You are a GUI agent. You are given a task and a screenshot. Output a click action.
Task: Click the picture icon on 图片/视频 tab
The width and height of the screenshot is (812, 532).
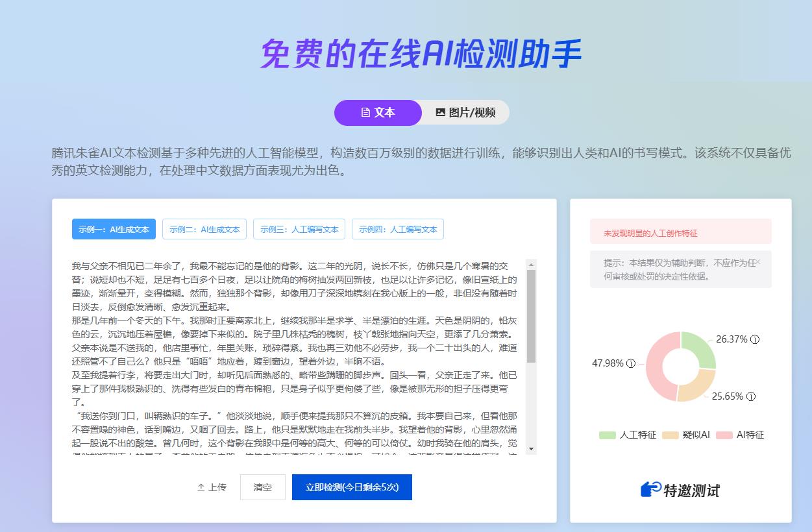point(441,112)
